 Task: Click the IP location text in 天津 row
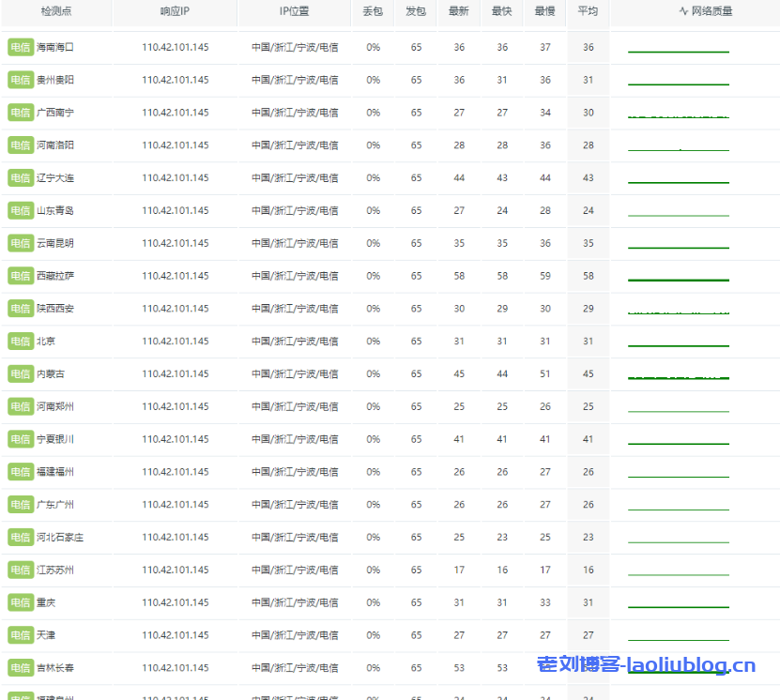click(x=295, y=636)
